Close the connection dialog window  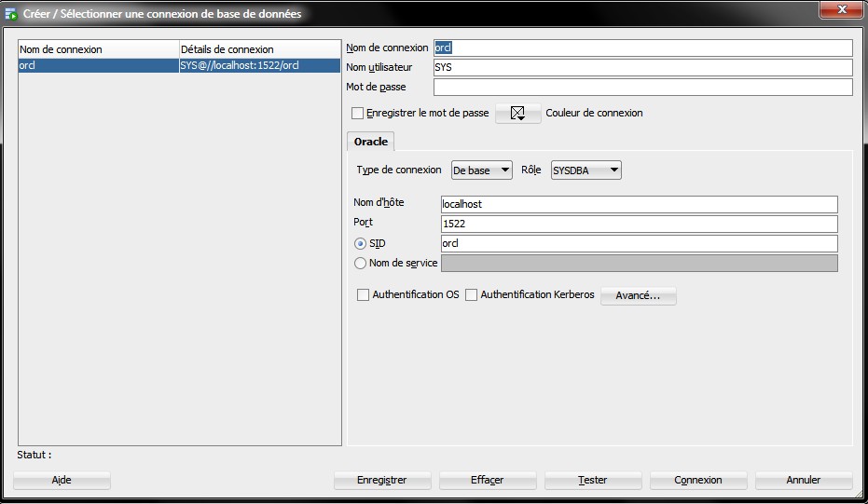[x=841, y=9]
